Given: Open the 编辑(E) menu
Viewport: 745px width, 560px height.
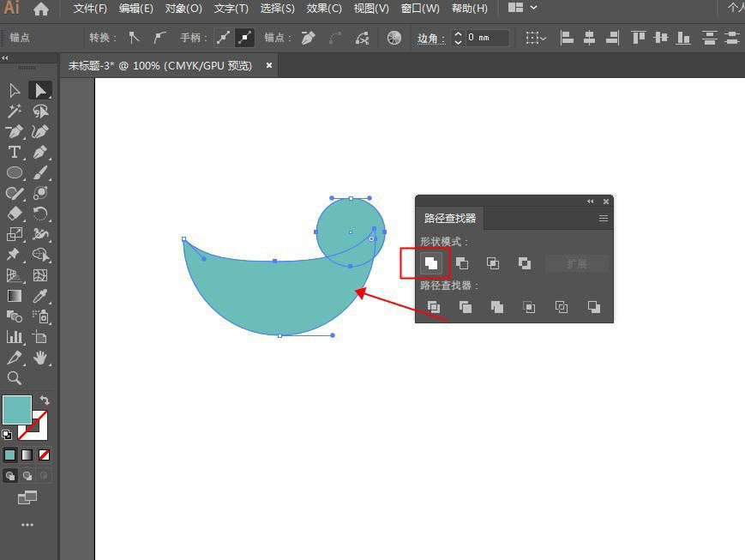Looking at the screenshot, I should click(136, 8).
